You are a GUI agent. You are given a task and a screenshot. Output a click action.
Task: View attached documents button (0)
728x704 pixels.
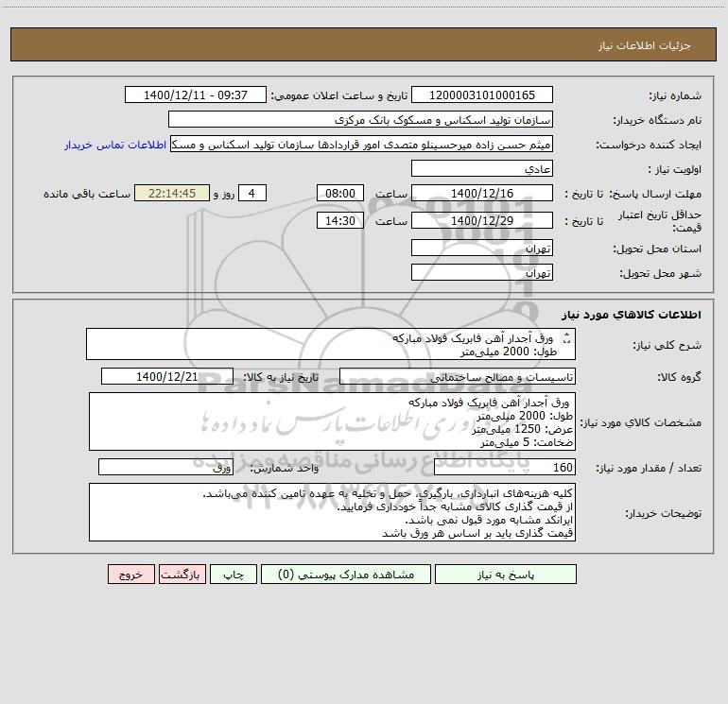coord(346,575)
